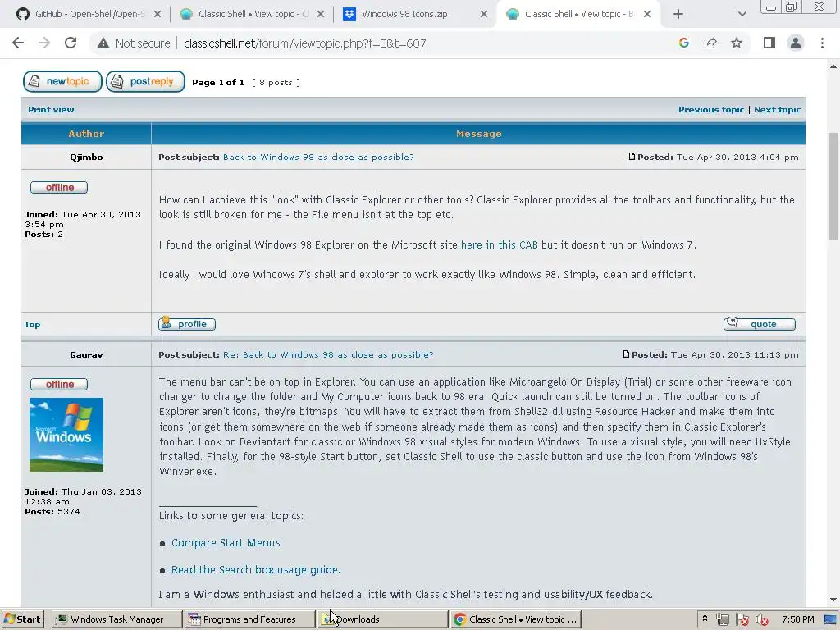
Task: Open 'here in this CAB' link
Action: [x=500, y=244]
